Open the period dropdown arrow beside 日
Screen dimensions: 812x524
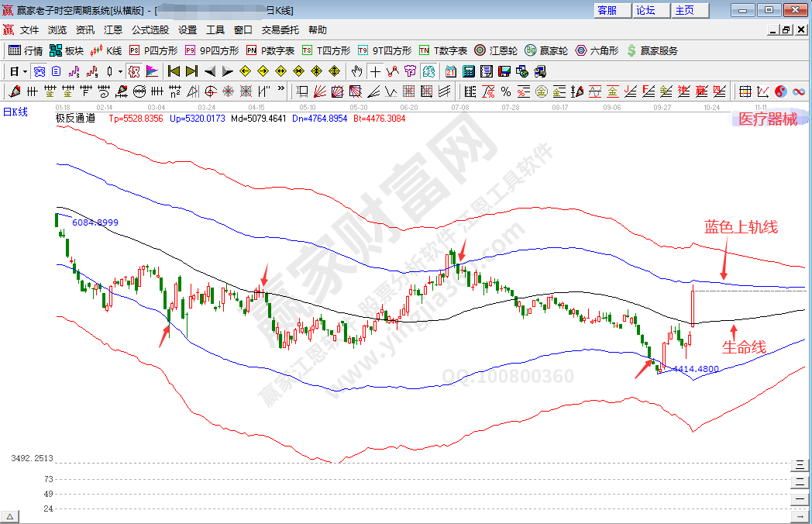(x=25, y=71)
